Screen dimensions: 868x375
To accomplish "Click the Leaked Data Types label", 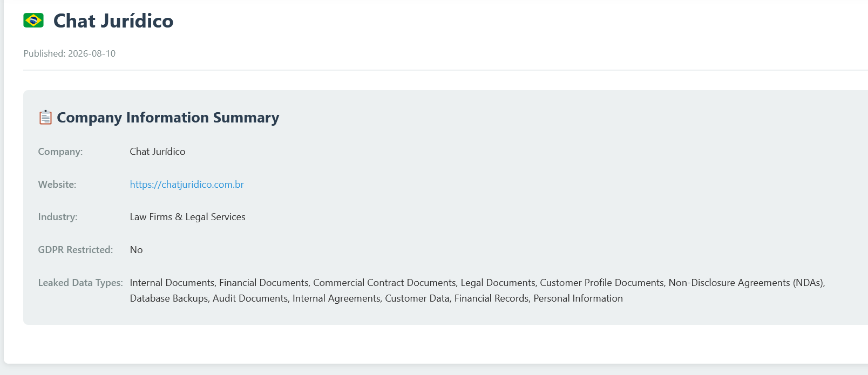I will pyautogui.click(x=80, y=283).
